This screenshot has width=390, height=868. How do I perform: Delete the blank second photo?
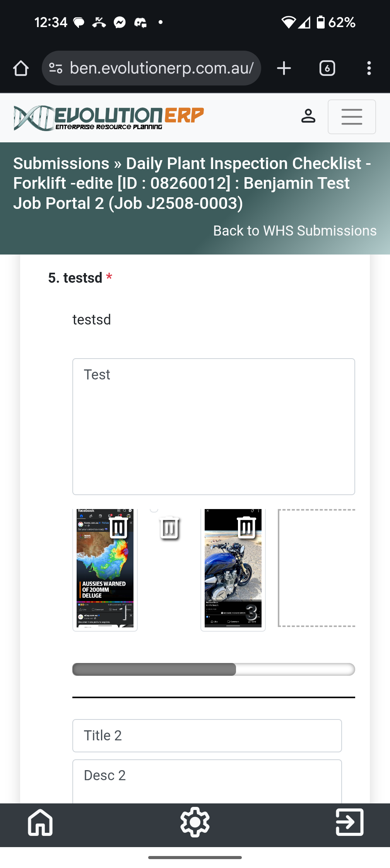[169, 528]
